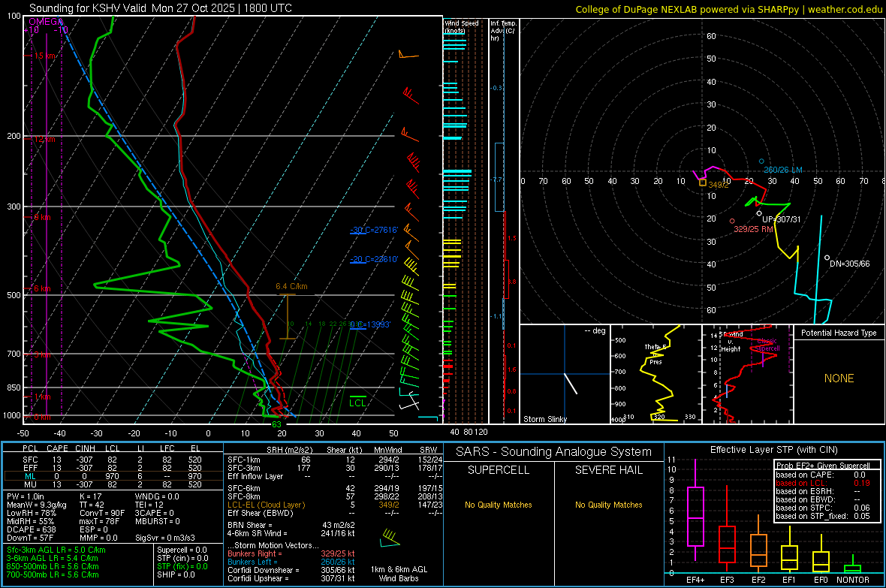Click the 'SigSvr = 0 m3/s3' value
This screenshot has height=588, width=886.
click(165, 538)
